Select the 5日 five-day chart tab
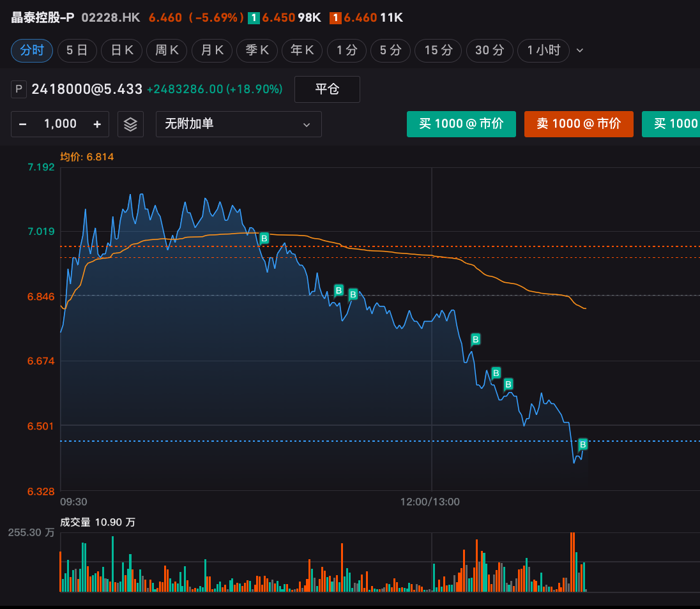This screenshot has width=700, height=609. [x=77, y=50]
